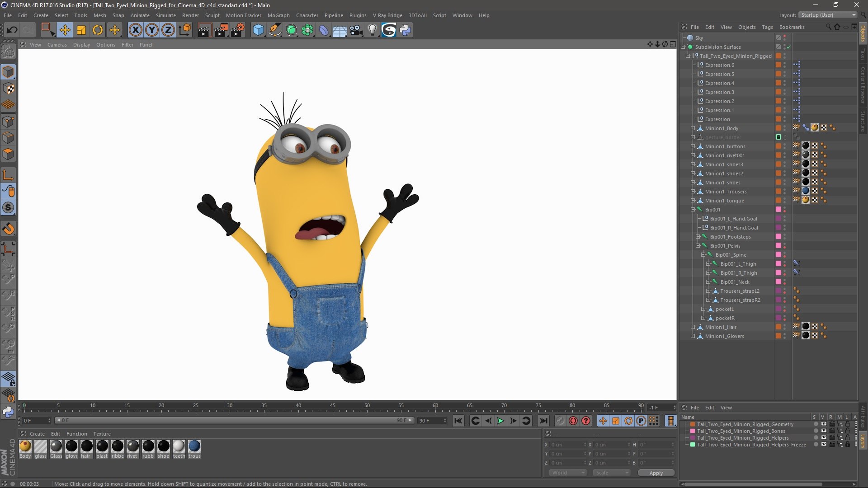Click the current frame field 0 F
Viewport: 868px width, 488px height.
[37, 421]
